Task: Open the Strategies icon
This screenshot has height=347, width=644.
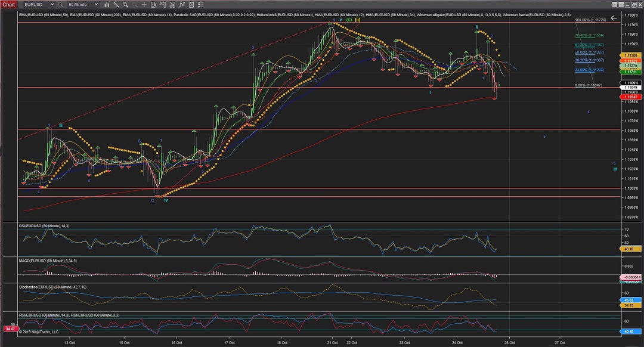Action: [191, 5]
